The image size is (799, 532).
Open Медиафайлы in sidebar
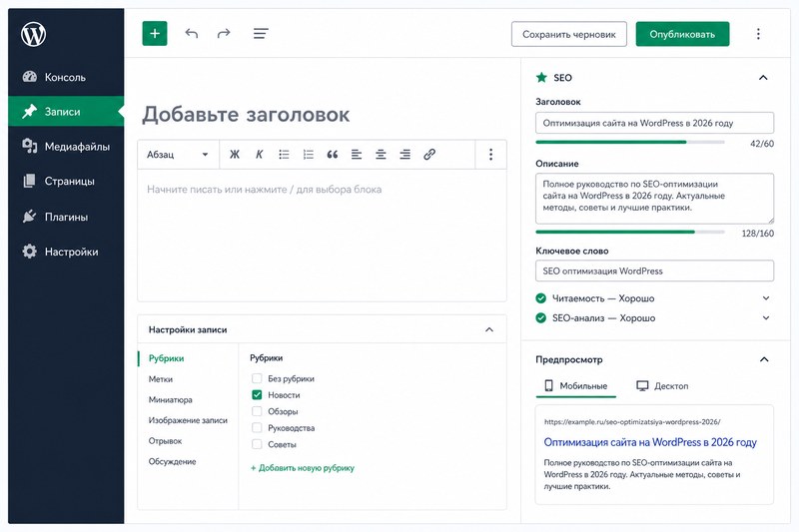click(x=66, y=147)
